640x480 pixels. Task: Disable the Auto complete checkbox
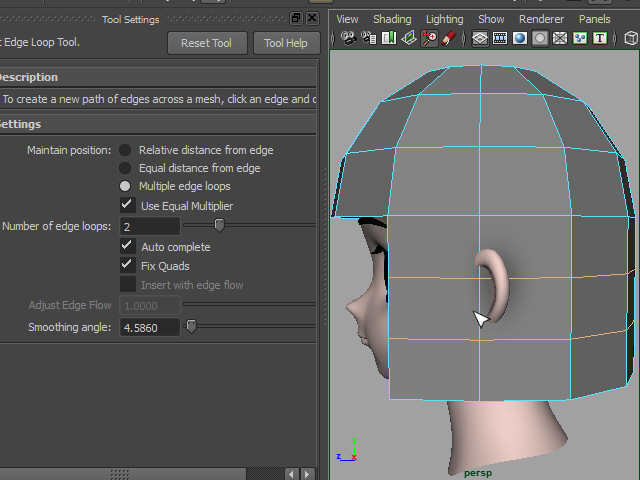click(127, 246)
